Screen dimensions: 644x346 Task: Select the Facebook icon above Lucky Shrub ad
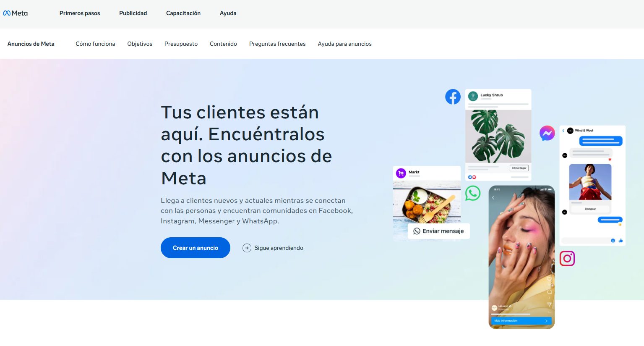pyautogui.click(x=453, y=97)
